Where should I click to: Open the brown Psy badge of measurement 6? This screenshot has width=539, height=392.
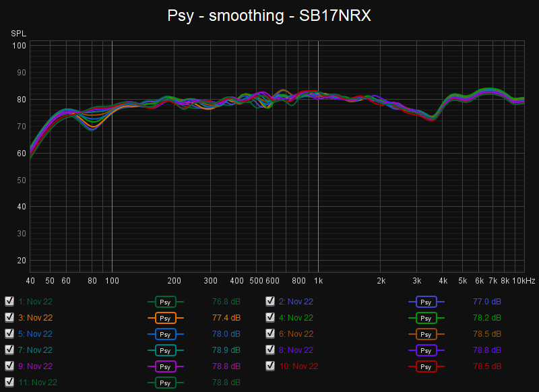pyautogui.click(x=426, y=334)
